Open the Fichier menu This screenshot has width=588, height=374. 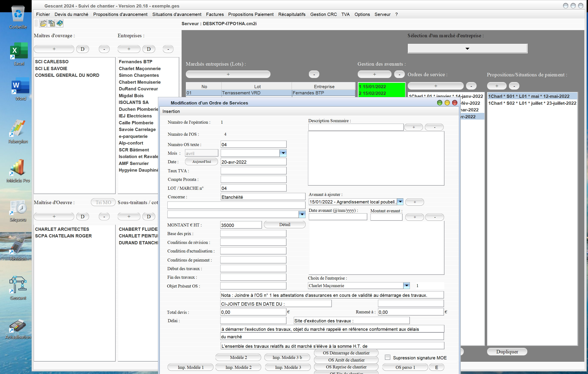43,14
